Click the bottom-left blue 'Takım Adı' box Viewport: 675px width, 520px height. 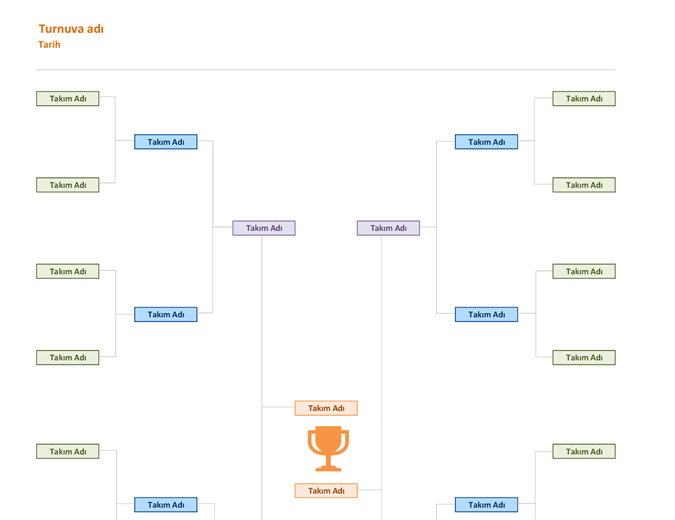(x=166, y=505)
